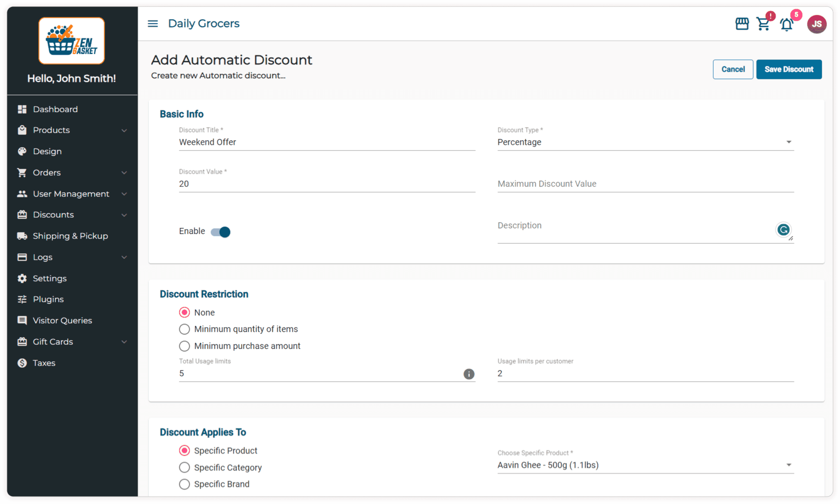Open Visitor Queries in sidebar
This screenshot has height=504, width=840.
click(x=62, y=321)
